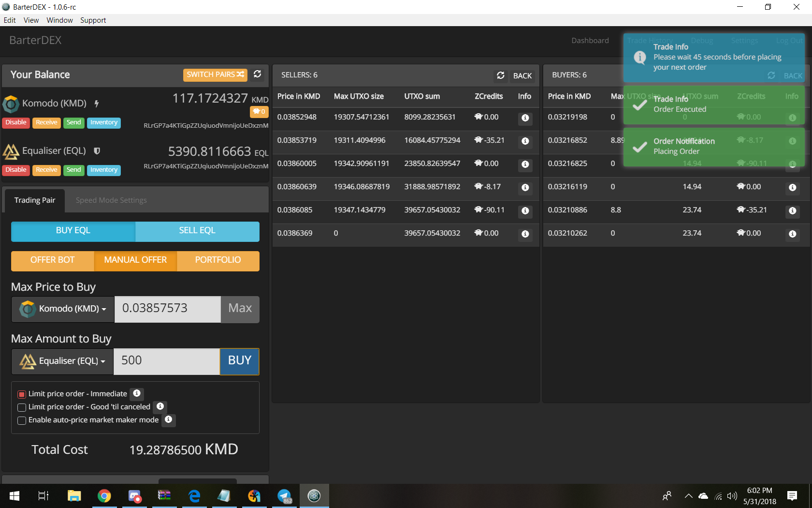Click Max button for price
Screen dimensions: 812x508
click(240, 309)
